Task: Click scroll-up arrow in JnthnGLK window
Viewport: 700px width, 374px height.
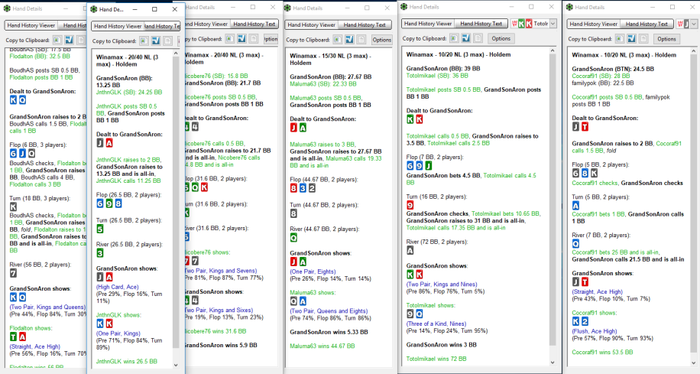Action: click(x=175, y=53)
